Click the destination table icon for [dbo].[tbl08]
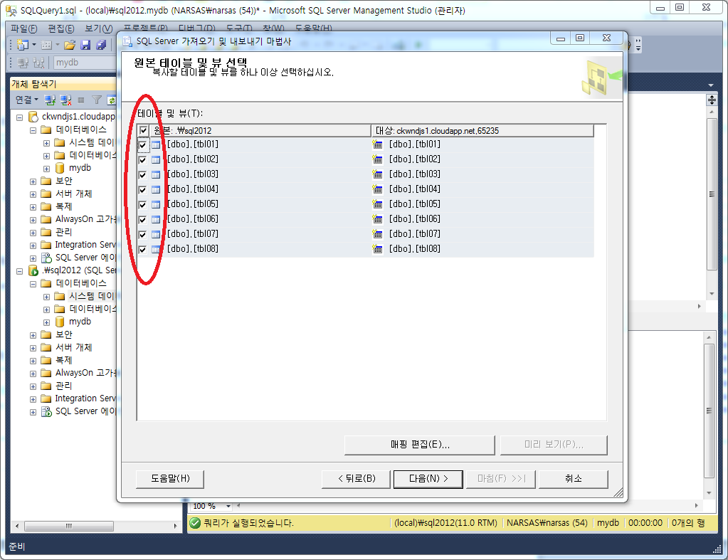 (x=377, y=249)
